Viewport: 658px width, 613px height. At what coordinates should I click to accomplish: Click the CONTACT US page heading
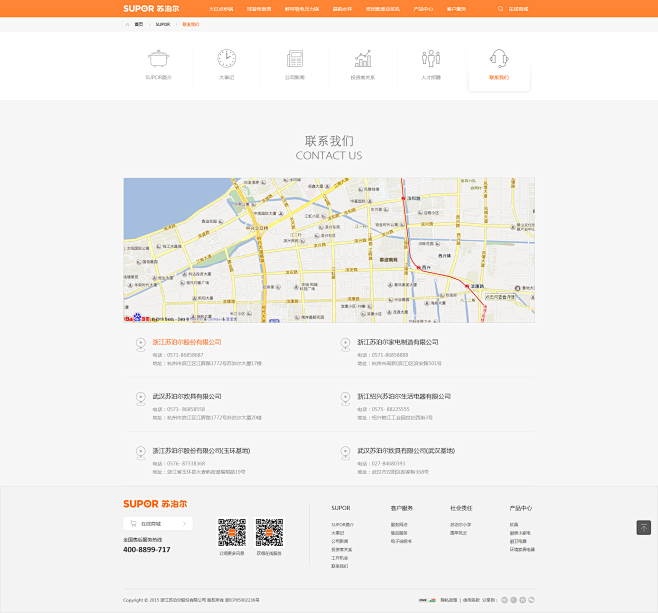329,156
